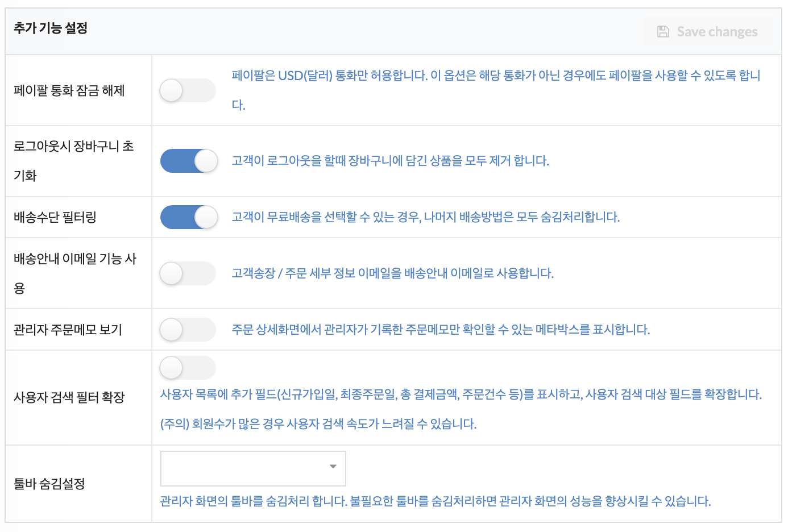Open the 툴바 숨김설정 select box

point(253,468)
